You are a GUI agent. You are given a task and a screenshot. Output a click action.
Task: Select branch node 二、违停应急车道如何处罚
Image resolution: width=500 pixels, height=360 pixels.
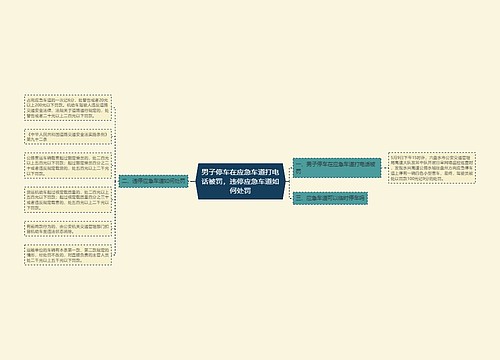[x=154, y=181]
